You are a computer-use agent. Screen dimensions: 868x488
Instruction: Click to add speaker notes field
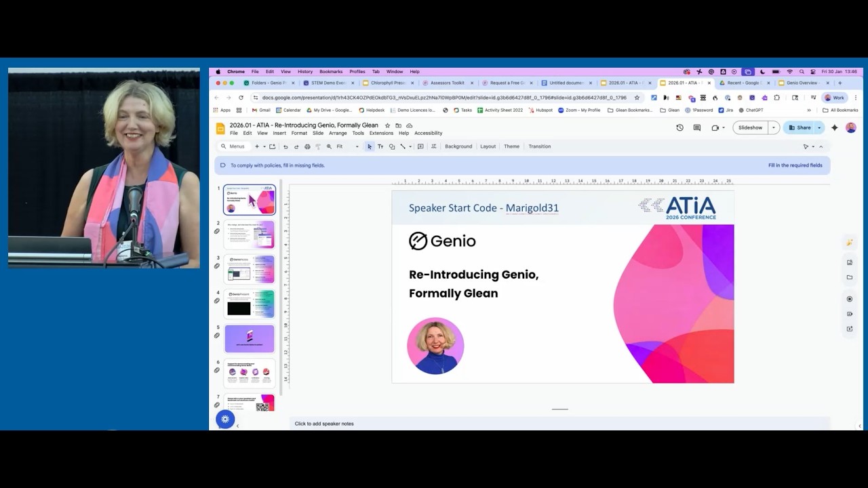[559, 424]
